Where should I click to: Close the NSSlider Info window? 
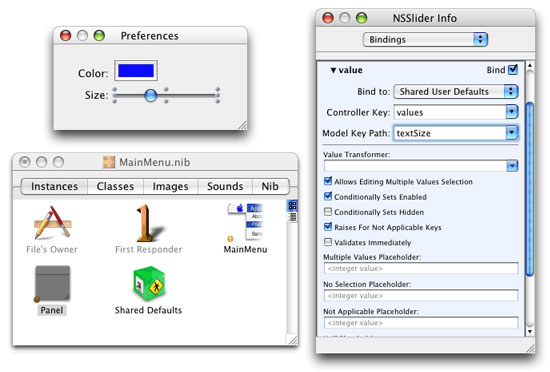[x=328, y=18]
